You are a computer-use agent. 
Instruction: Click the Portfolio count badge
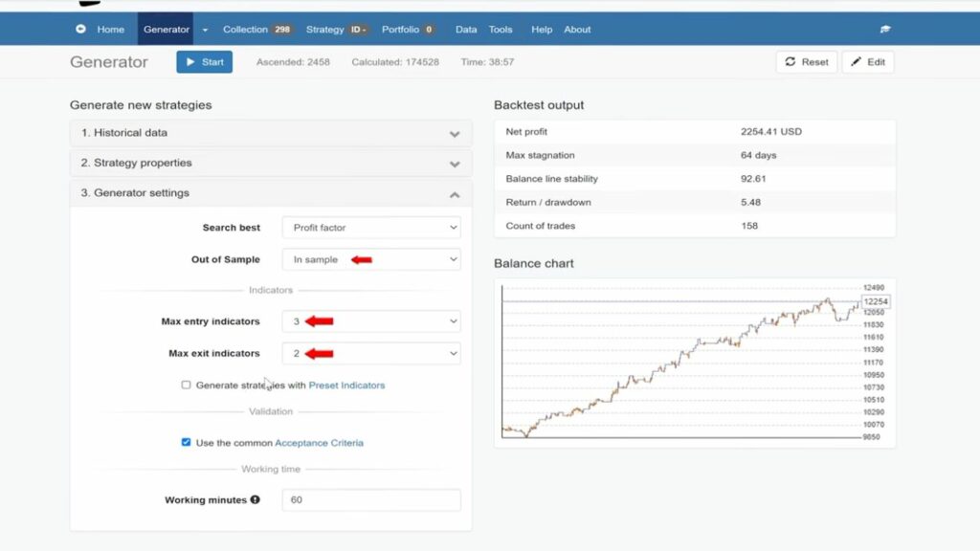click(429, 30)
